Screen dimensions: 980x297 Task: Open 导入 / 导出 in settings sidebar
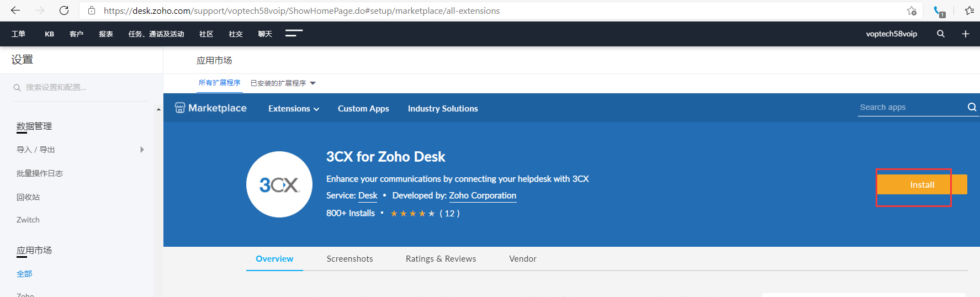point(36,150)
